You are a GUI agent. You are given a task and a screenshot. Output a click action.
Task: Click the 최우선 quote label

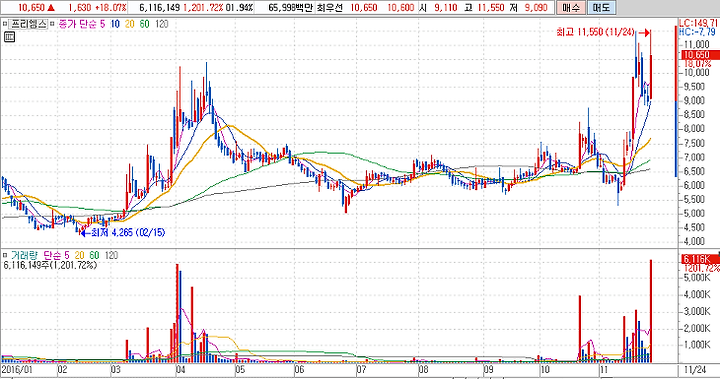[330, 7]
